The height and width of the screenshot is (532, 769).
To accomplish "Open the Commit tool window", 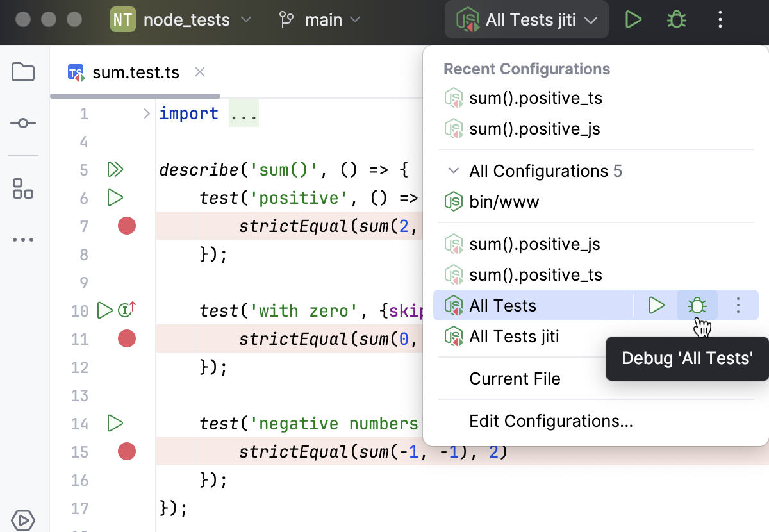I will tap(23, 123).
